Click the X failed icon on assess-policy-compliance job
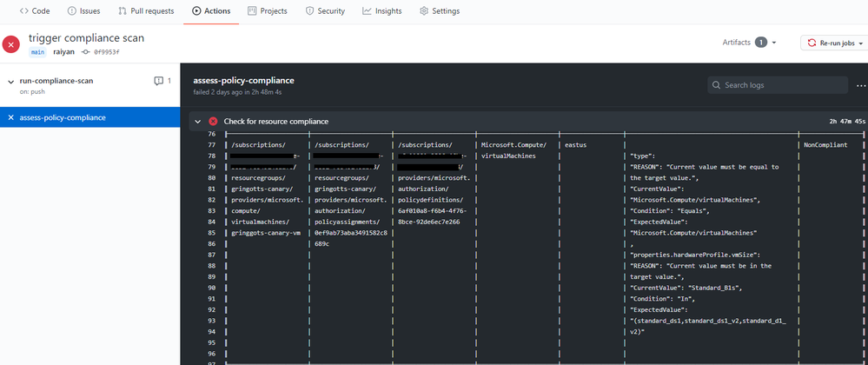868x365 pixels. (x=11, y=117)
